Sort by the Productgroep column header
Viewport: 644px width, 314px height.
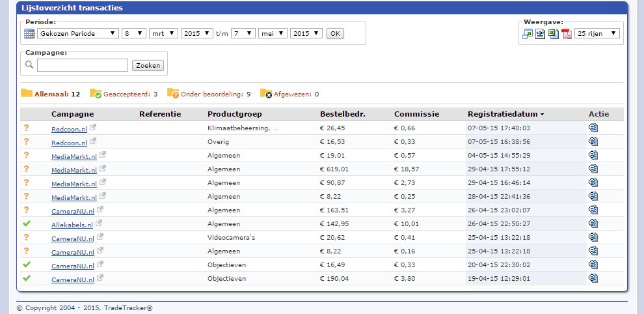pos(235,115)
